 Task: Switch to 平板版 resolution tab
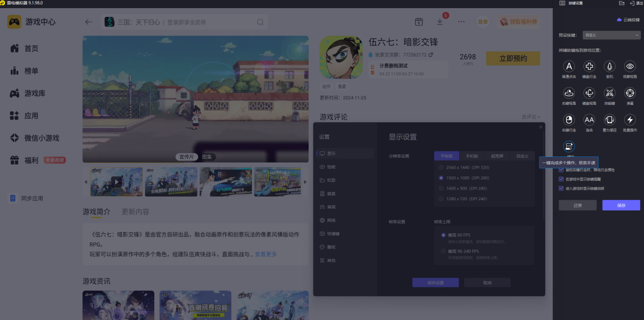446,156
